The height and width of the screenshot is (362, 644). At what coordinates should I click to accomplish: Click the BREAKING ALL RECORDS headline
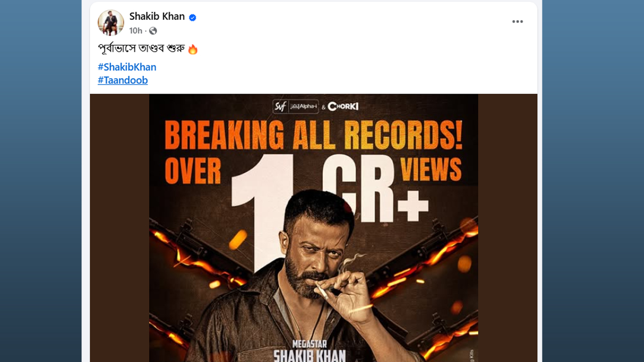pos(313,135)
